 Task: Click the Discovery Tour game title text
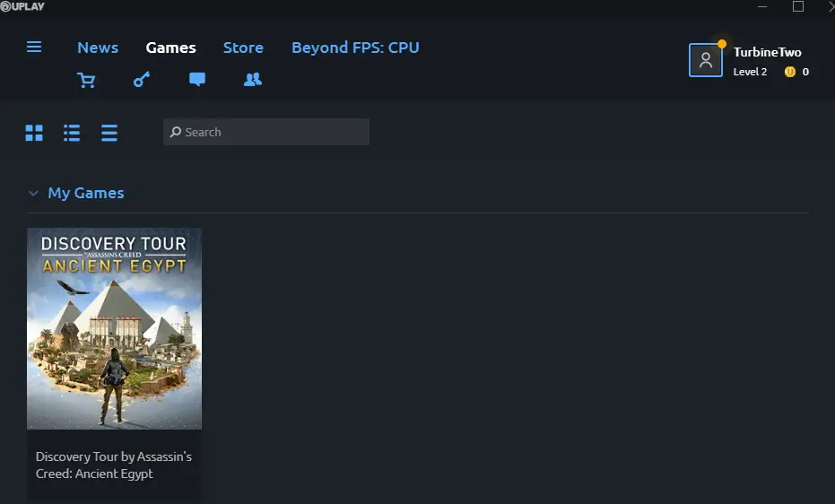pyautogui.click(x=113, y=465)
